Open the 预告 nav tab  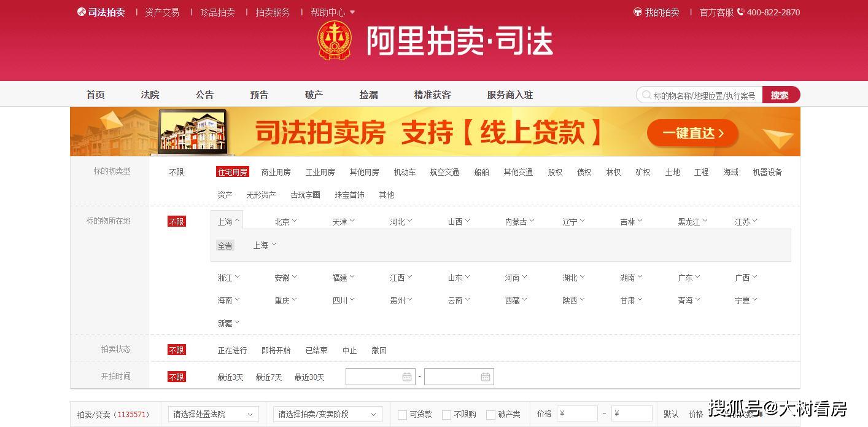[259, 95]
